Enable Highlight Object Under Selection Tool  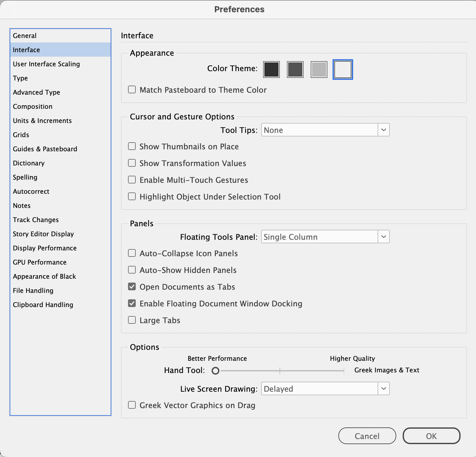coord(132,196)
